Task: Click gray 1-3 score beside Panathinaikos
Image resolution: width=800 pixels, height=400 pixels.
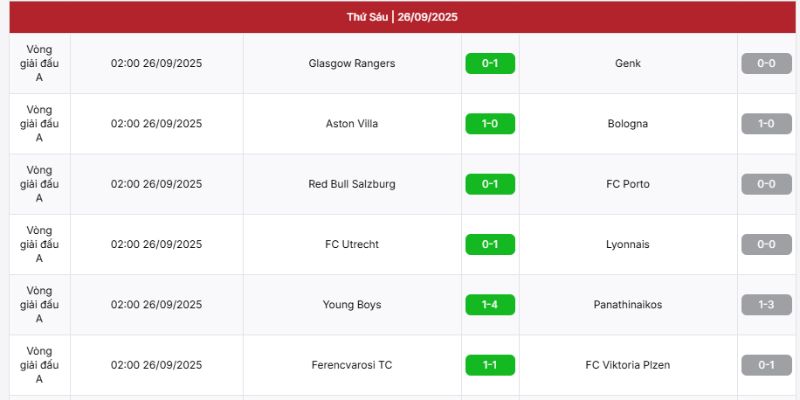Action: tap(766, 305)
